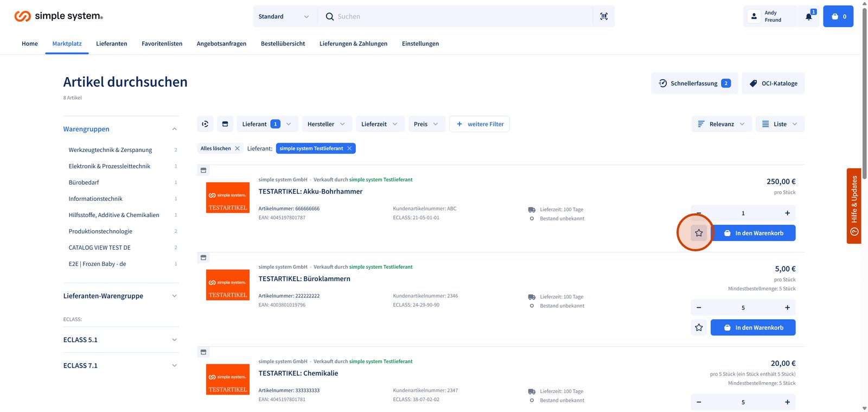The height and width of the screenshot is (412, 868).
Task: Open the notifications bell
Action: [x=808, y=16]
